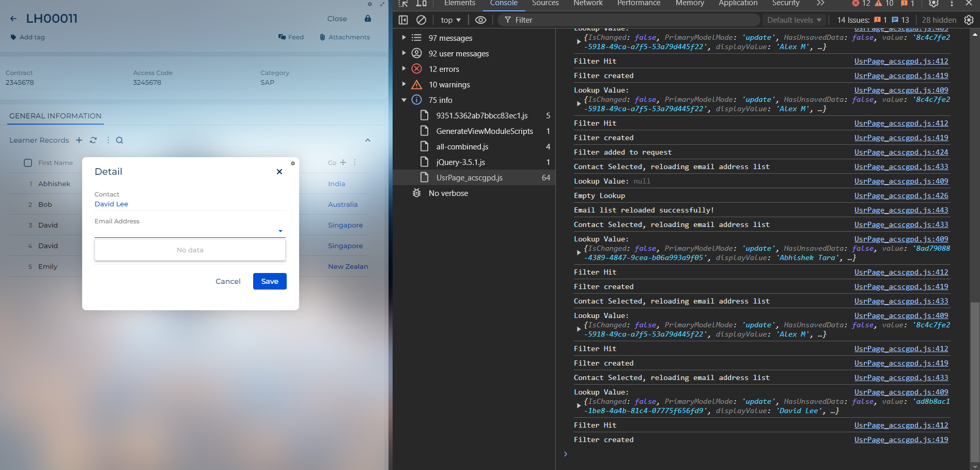Open DevTools customize menu dots

click(x=952, y=4)
